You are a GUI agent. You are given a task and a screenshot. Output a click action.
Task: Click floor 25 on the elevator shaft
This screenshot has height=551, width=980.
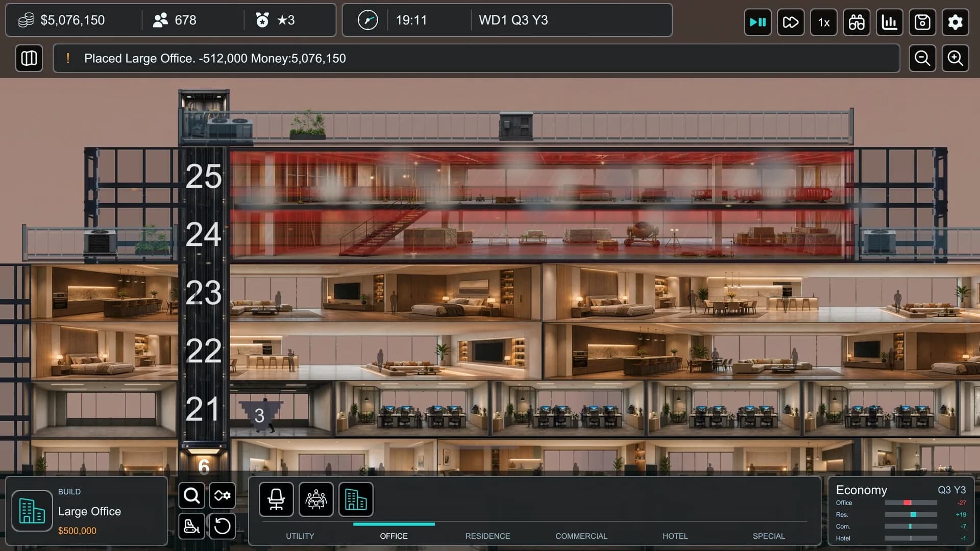[203, 177]
